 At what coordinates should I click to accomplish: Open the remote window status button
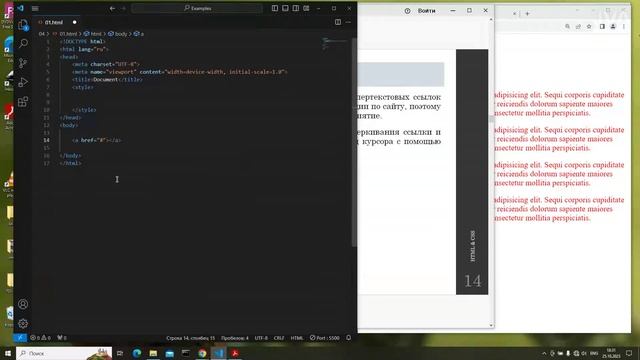20,338
